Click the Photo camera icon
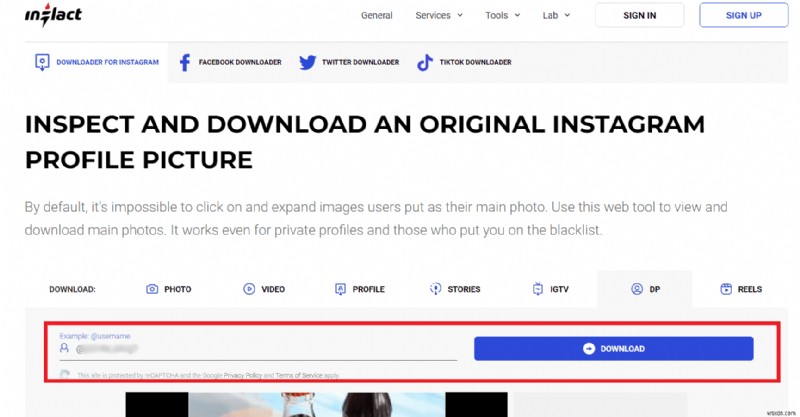The height and width of the screenshot is (417, 800). 152,289
